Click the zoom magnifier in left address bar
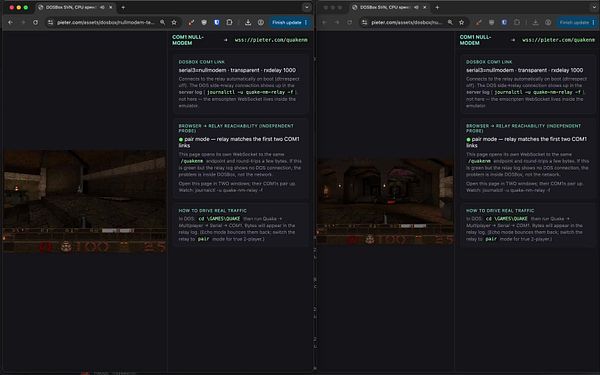The width and height of the screenshot is (600, 375). pyautogui.click(x=163, y=23)
